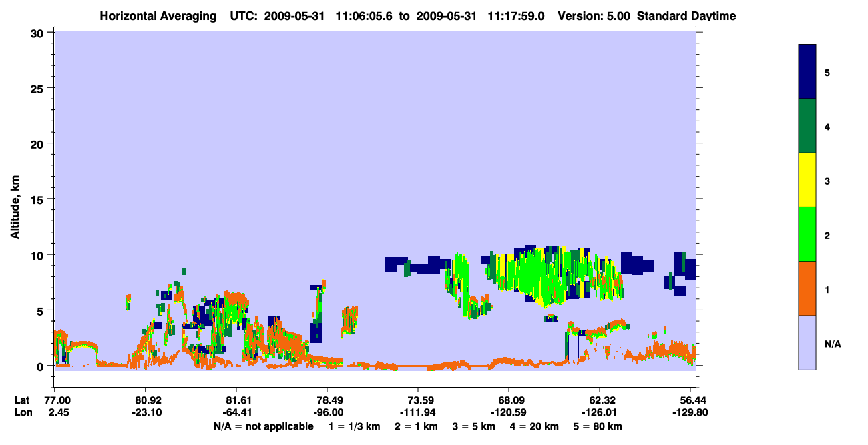Click legend text '3 = 5 km'
The width and height of the screenshot is (868, 445).
coord(475,426)
